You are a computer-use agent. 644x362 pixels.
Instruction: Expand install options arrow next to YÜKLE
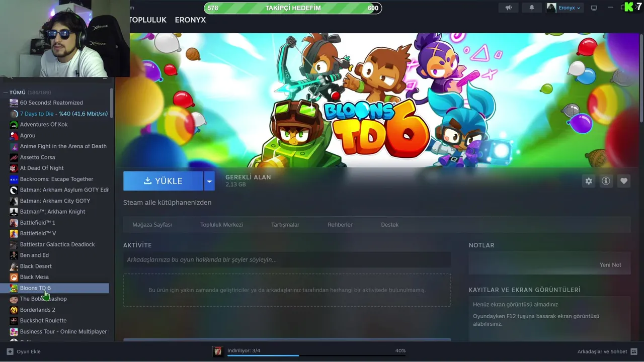click(209, 181)
